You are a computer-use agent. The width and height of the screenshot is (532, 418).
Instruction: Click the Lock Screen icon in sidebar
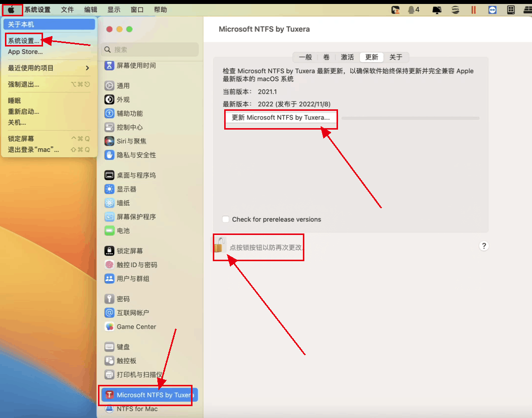[109, 251]
